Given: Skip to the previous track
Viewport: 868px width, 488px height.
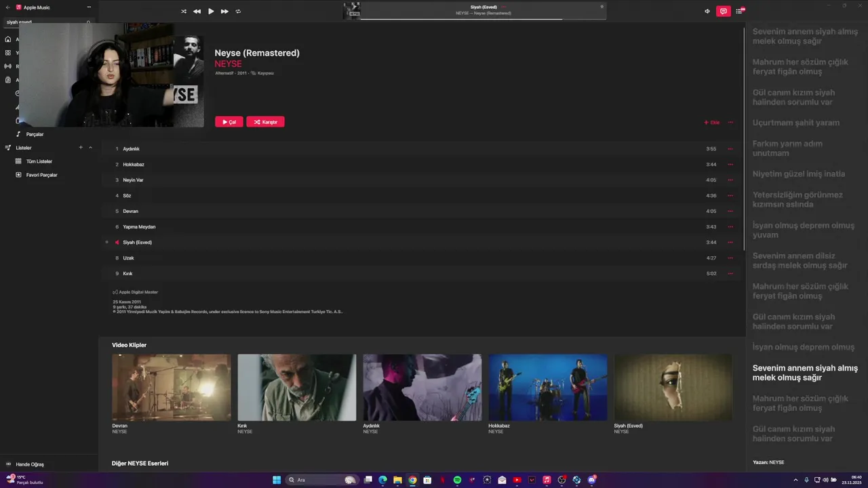Looking at the screenshot, I should [197, 12].
